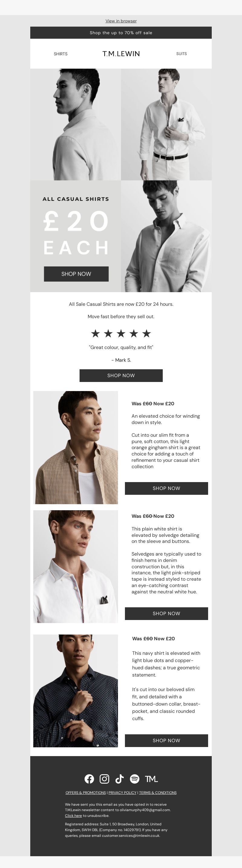
Task: Open the PRIVACY POLICY footer link
Action: point(122,792)
